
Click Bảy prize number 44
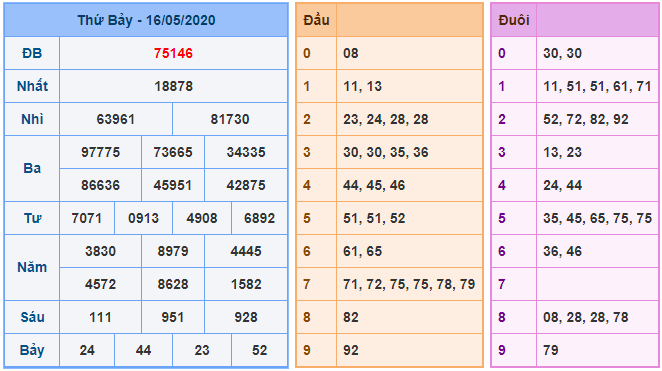coord(144,350)
